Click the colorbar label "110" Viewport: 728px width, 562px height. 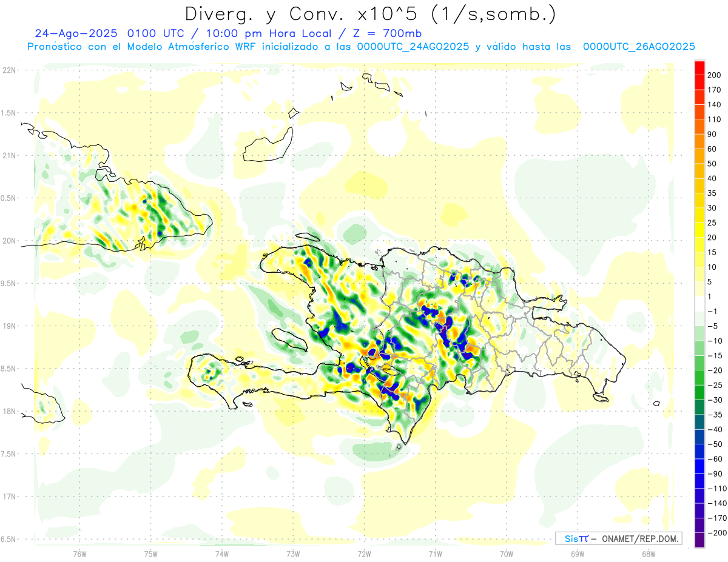715,119
